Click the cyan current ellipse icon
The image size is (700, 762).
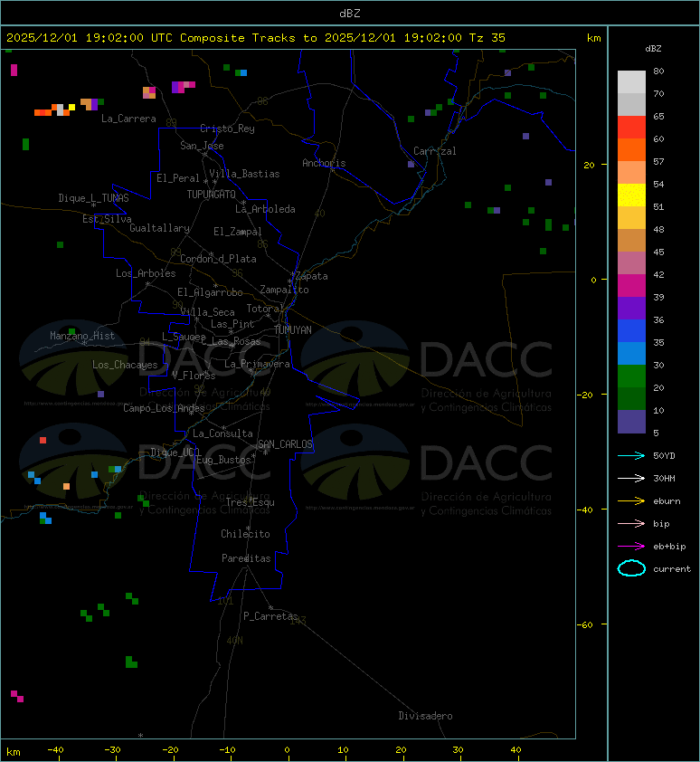coord(631,568)
